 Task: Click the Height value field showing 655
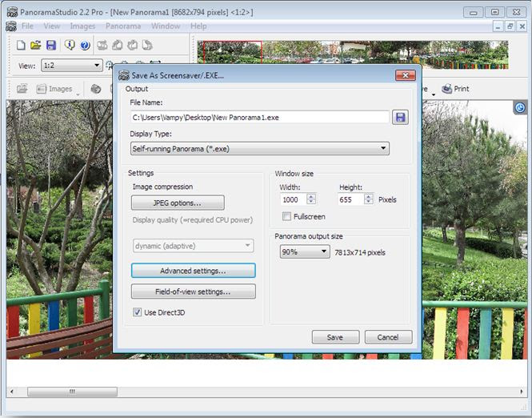coord(351,199)
